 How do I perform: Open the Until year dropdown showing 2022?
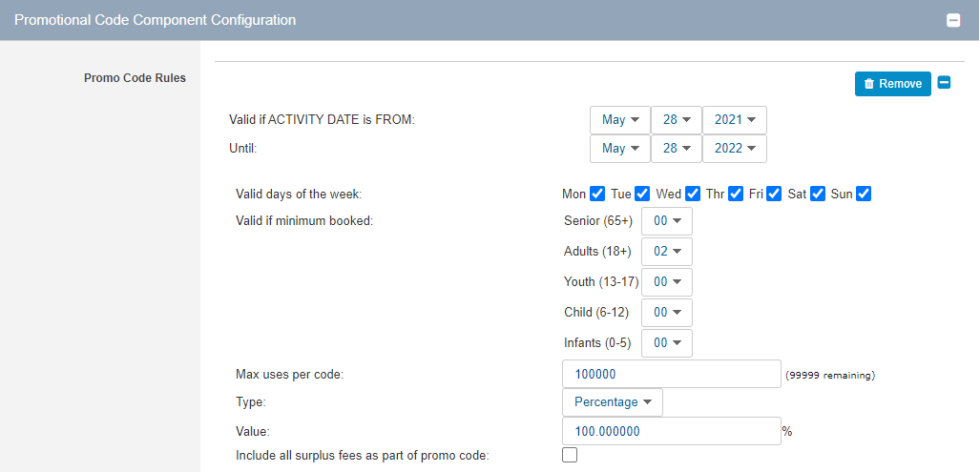pos(735,149)
